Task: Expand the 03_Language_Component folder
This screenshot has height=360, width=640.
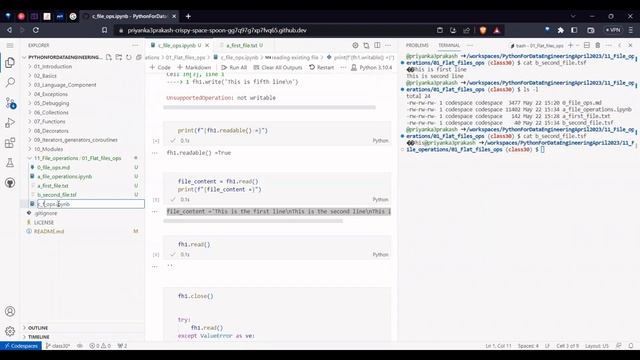Action: point(65,85)
